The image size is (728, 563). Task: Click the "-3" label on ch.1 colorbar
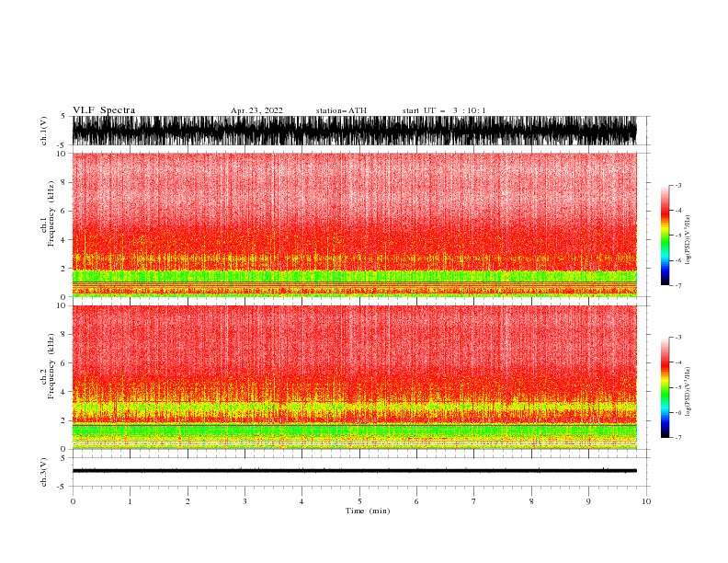tap(678, 185)
